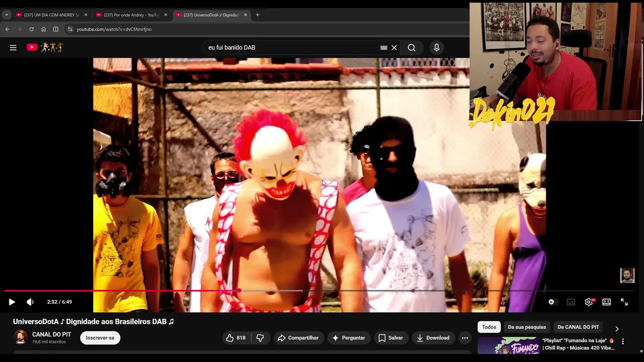Select Da sua pesquisa chip
Image resolution: width=644 pixels, height=362 pixels.
(x=527, y=327)
